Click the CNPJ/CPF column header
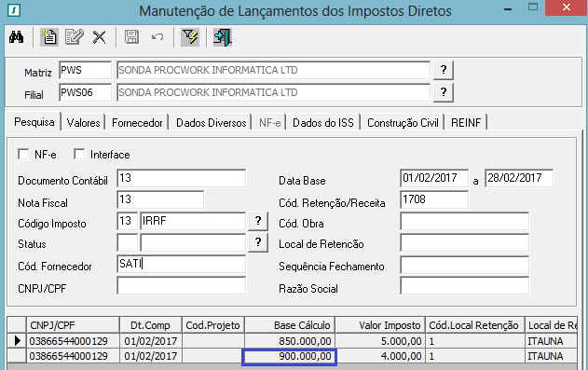Viewport: 588px width, 370px height. (x=73, y=325)
